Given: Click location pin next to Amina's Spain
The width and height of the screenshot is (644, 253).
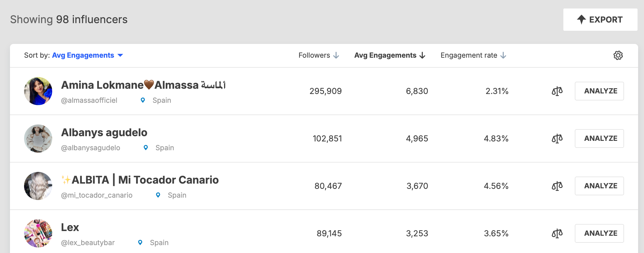Looking at the screenshot, I should click(143, 100).
